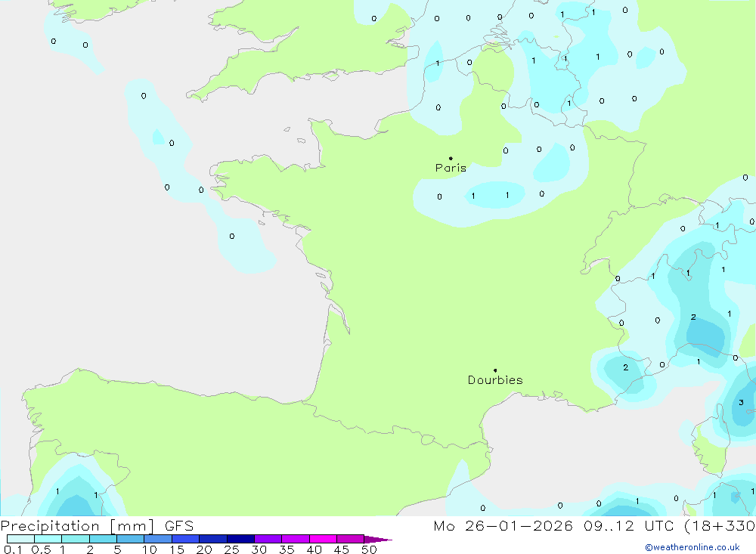Pick the 10–15 mm legend swatch
Viewport: 756px width, 554px height.
point(158,539)
